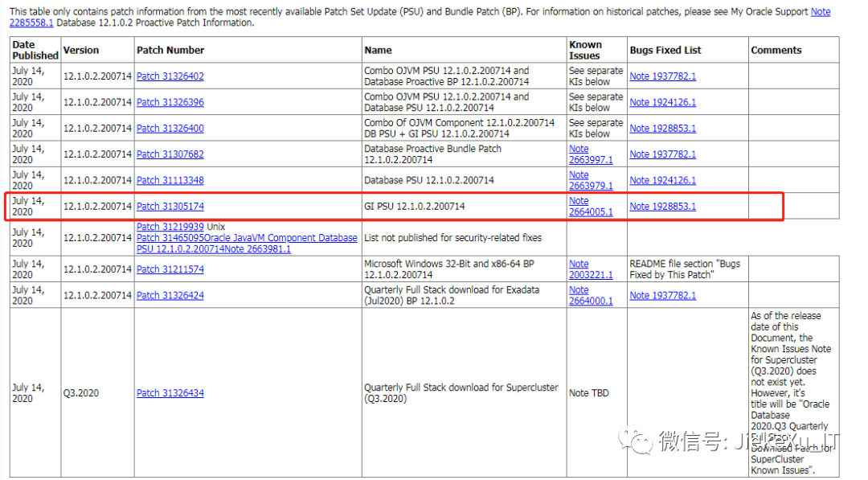Open Known Issues Note 2663979.1
This screenshot has height=480, width=868.
coord(591,180)
